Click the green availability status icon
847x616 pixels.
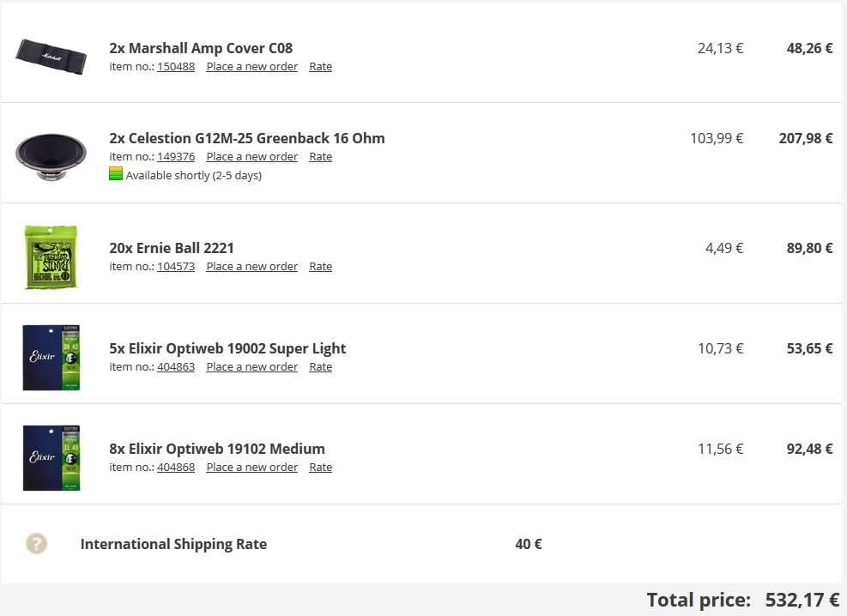pos(116,174)
